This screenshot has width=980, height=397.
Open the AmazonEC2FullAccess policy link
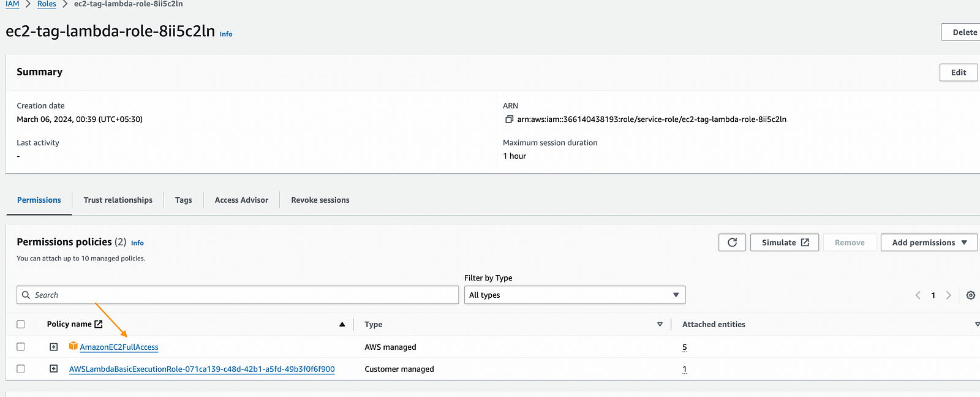coord(119,347)
